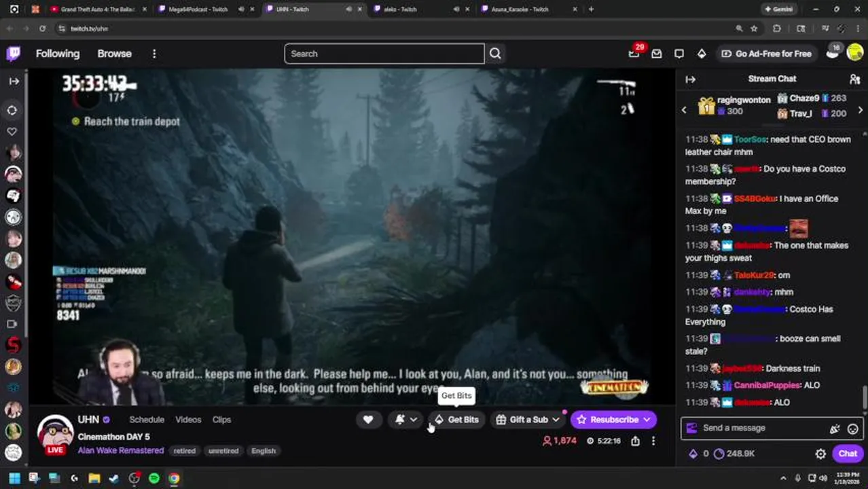Image resolution: width=868 pixels, height=489 pixels.
Task: Open the Windows Start menu
Action: (14, 478)
